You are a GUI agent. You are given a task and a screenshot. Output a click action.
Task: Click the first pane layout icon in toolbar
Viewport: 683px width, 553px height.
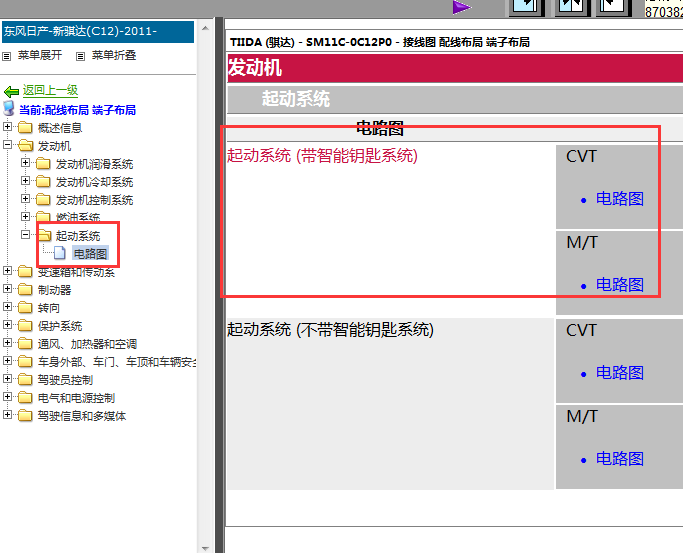pyautogui.click(x=526, y=6)
